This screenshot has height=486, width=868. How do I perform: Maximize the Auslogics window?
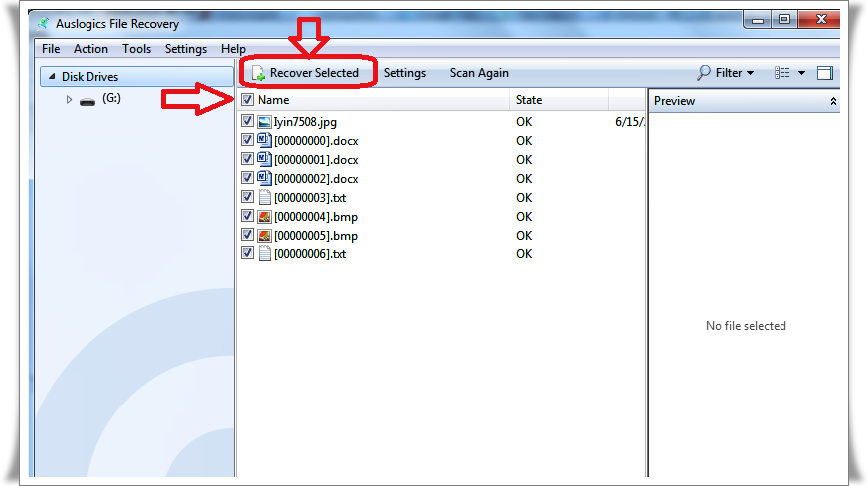click(x=783, y=19)
